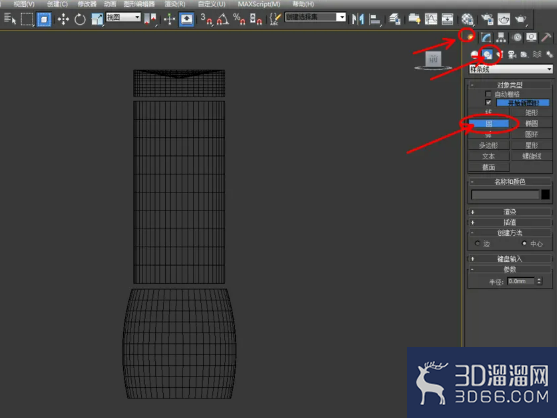Open the Schematic View
The height and width of the screenshot is (418, 557).
tap(448, 19)
